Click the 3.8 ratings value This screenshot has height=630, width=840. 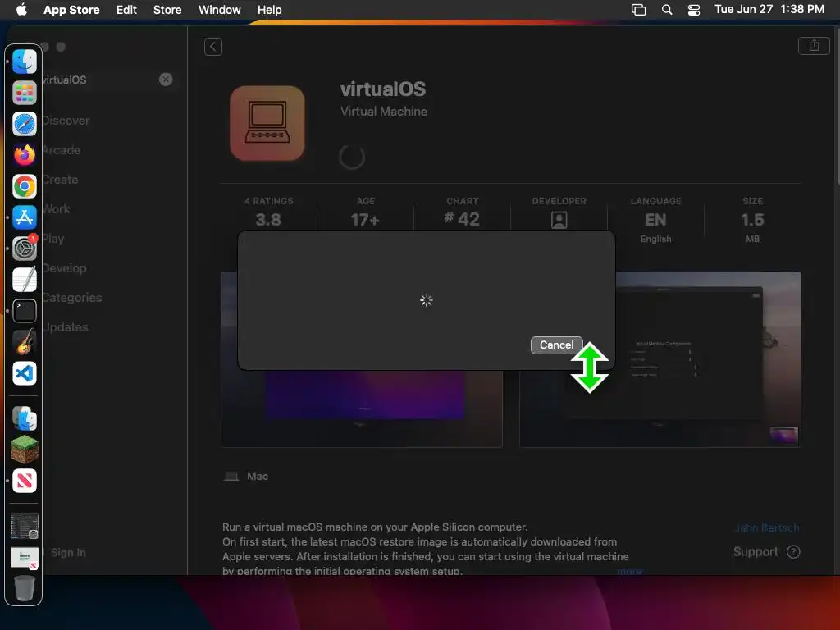(x=268, y=220)
